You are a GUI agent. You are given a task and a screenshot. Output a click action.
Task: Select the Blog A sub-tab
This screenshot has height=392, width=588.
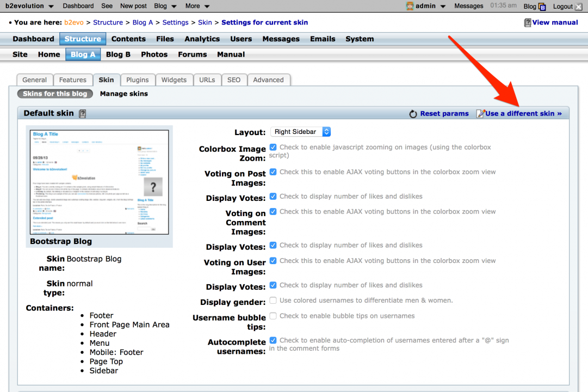[83, 54]
